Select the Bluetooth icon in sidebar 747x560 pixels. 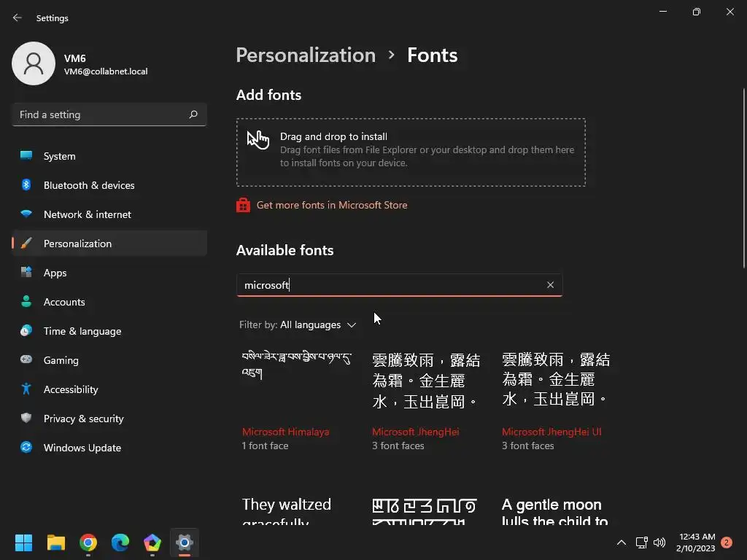click(x=26, y=184)
